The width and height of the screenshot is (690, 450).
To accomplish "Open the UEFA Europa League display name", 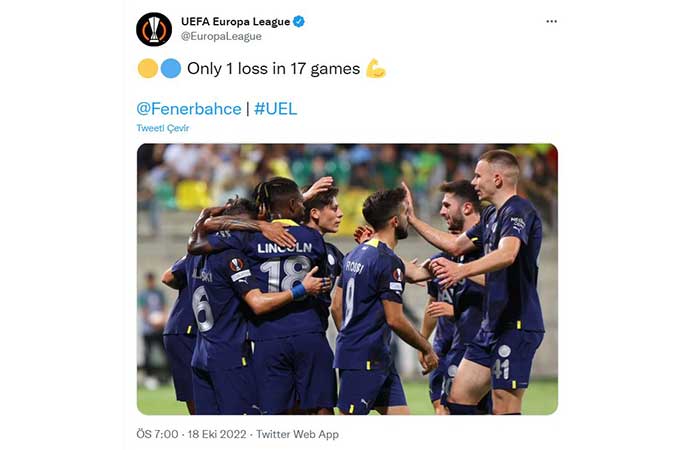I will [235, 22].
